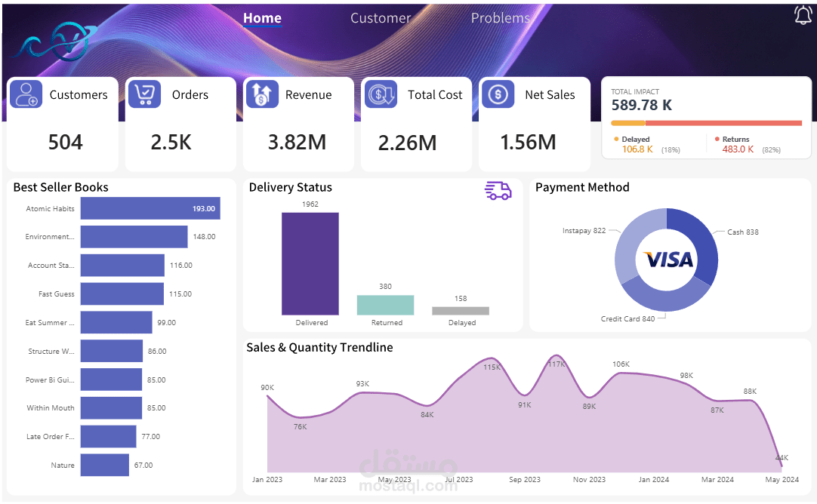Click the wave logo icon
Viewport: 817px width, 504px height.
pos(54,41)
